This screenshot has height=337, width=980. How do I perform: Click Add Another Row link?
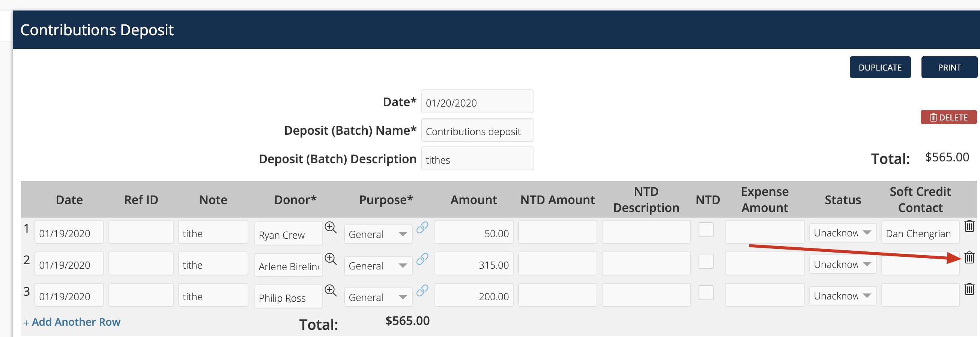click(72, 322)
